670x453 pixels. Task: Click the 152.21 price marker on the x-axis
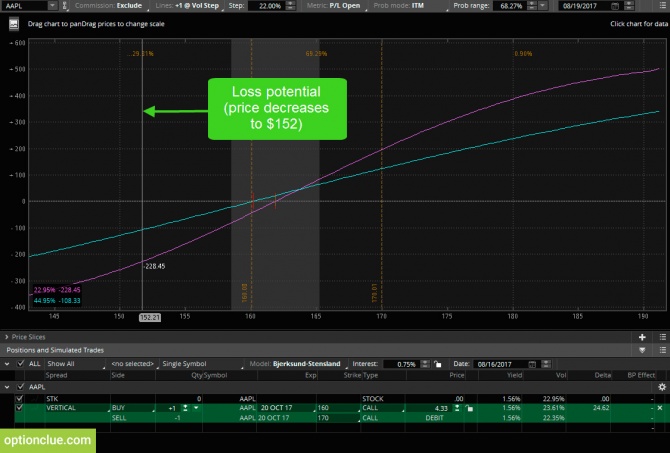pos(150,317)
